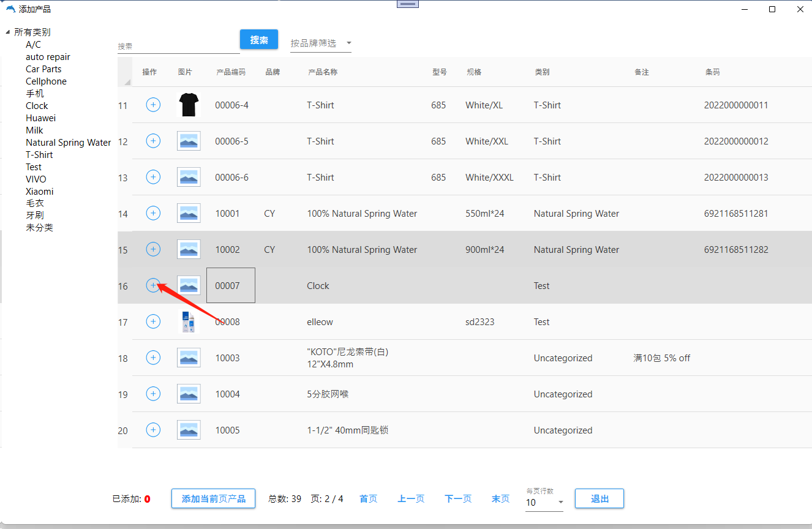
Task: Click the 搜索 search button
Action: pyautogui.click(x=259, y=40)
